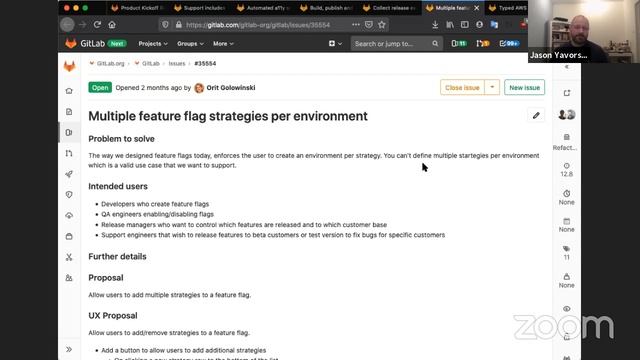Image resolution: width=640 pixels, height=360 pixels.
Task: Switch to Typed AWS browser tab
Action: (x=508, y=8)
